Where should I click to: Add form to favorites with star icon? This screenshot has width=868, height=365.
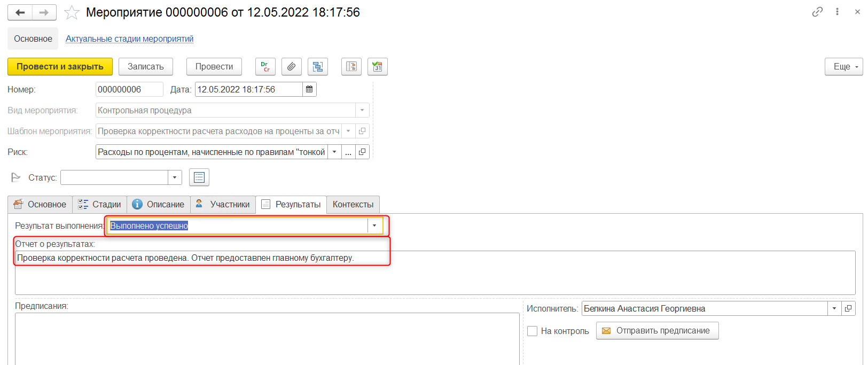coord(72,12)
